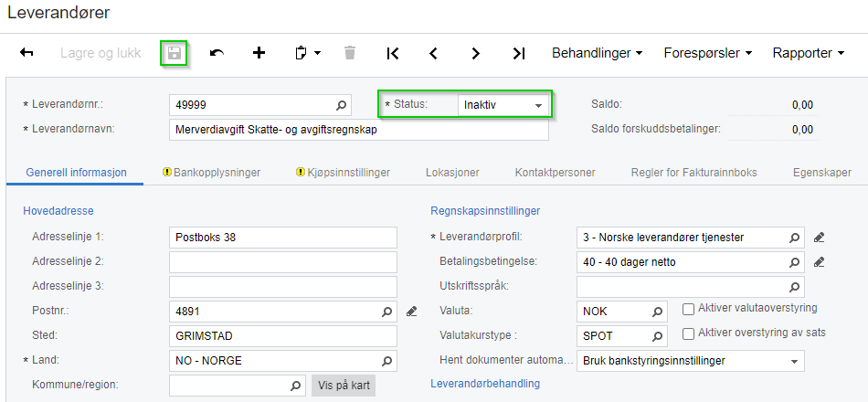Click the Leverandører page title

pyautogui.click(x=58, y=13)
